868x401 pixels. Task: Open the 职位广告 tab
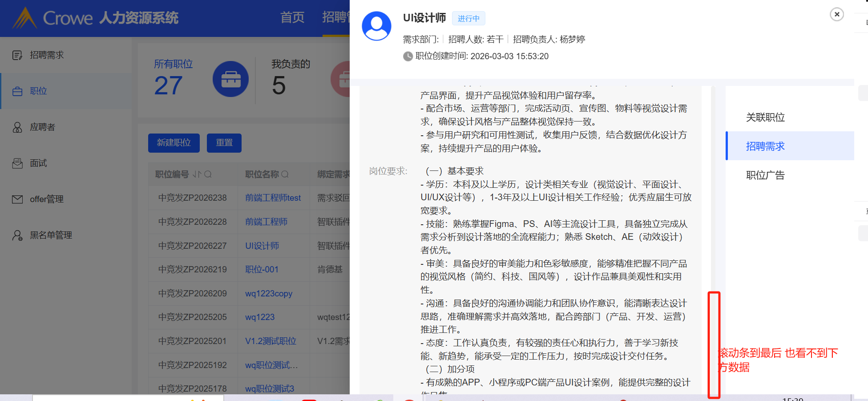point(765,175)
